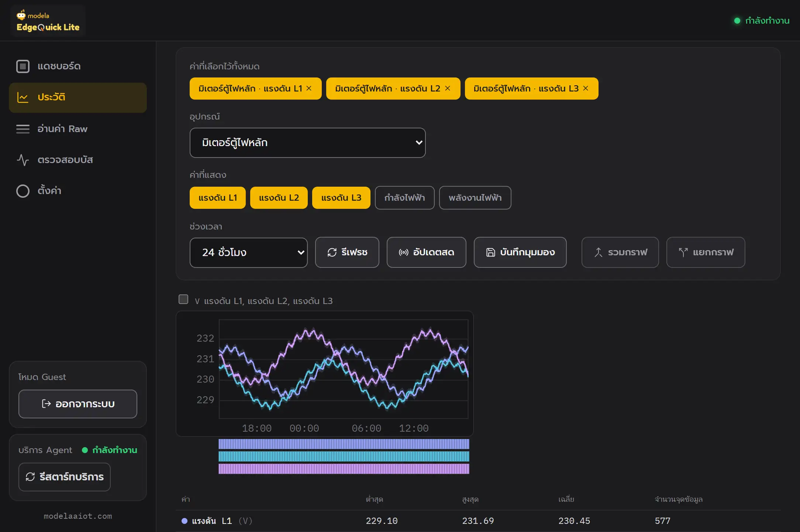Click the cyan data availability bar
Viewport: 800px width, 532px height.
pos(344,456)
